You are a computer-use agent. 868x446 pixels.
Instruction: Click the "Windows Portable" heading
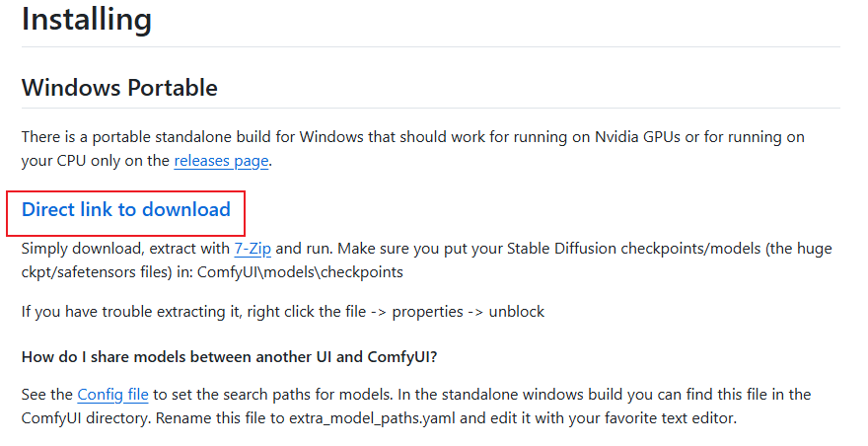(119, 87)
